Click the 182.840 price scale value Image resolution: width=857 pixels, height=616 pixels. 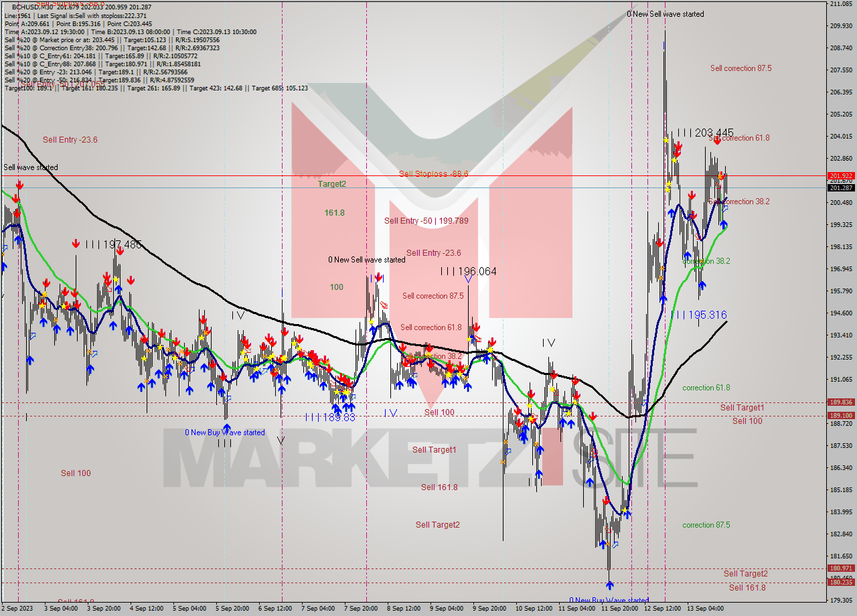pyautogui.click(x=841, y=534)
